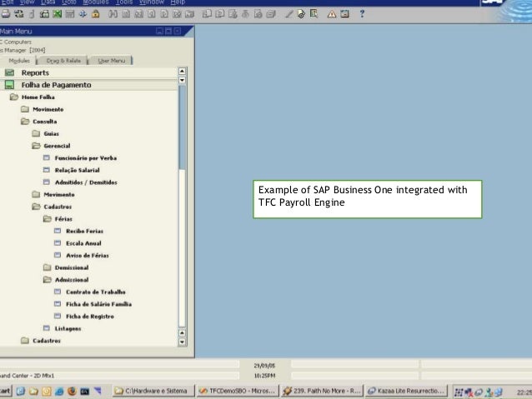Click the calendar-style toolbar icon beside Excel
Viewport: 532px width, 399px height.
tap(70, 14)
